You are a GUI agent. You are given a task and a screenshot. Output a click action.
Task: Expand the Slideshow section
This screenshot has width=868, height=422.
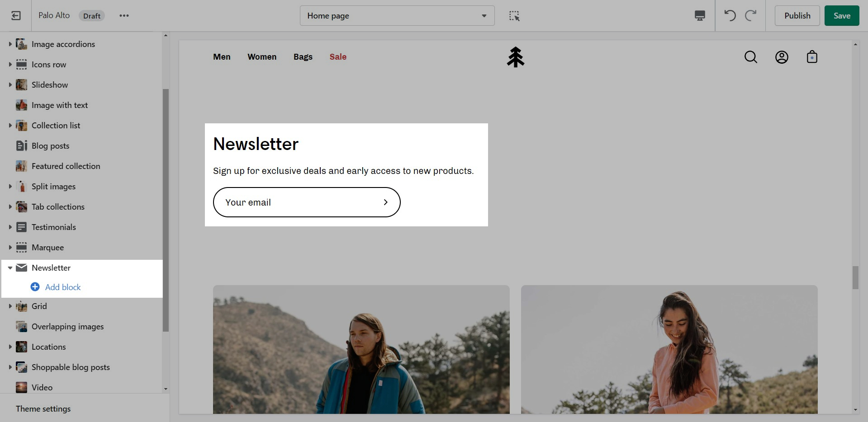10,85
